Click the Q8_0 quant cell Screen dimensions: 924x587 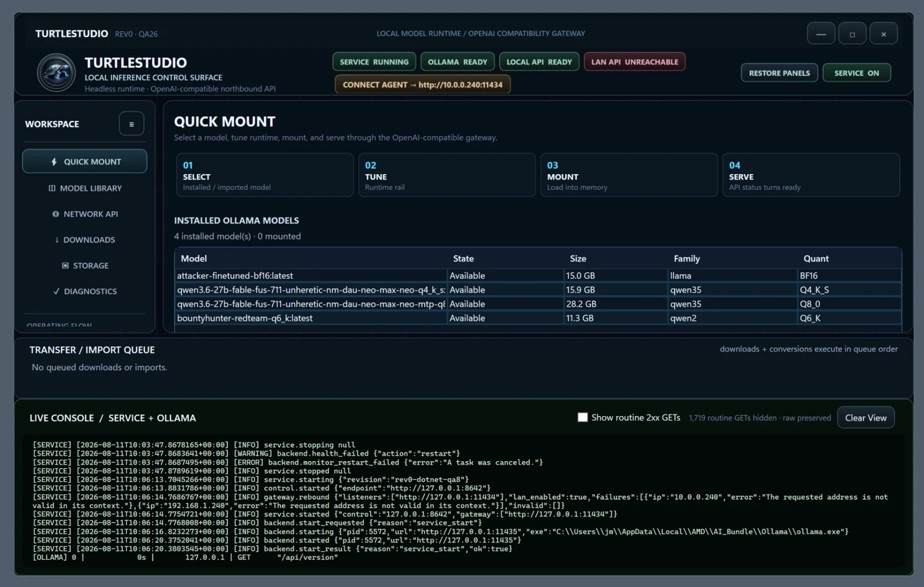click(x=850, y=304)
